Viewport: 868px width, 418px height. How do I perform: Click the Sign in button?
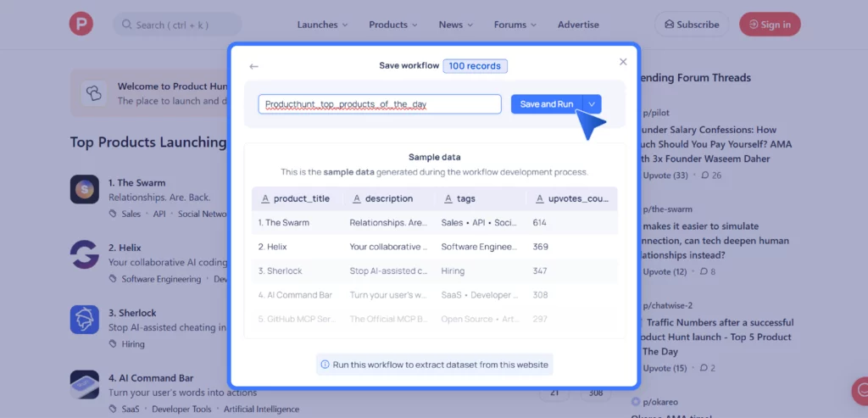pos(770,25)
